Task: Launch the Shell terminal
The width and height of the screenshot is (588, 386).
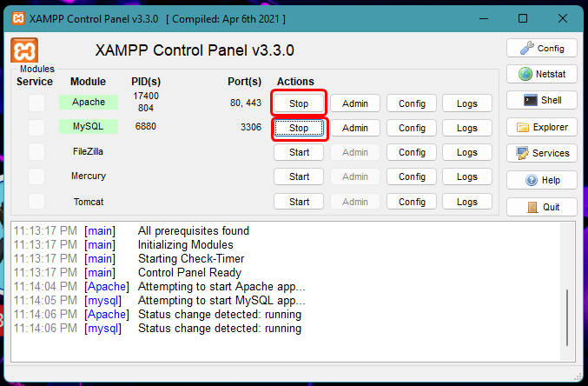Action: tap(541, 100)
